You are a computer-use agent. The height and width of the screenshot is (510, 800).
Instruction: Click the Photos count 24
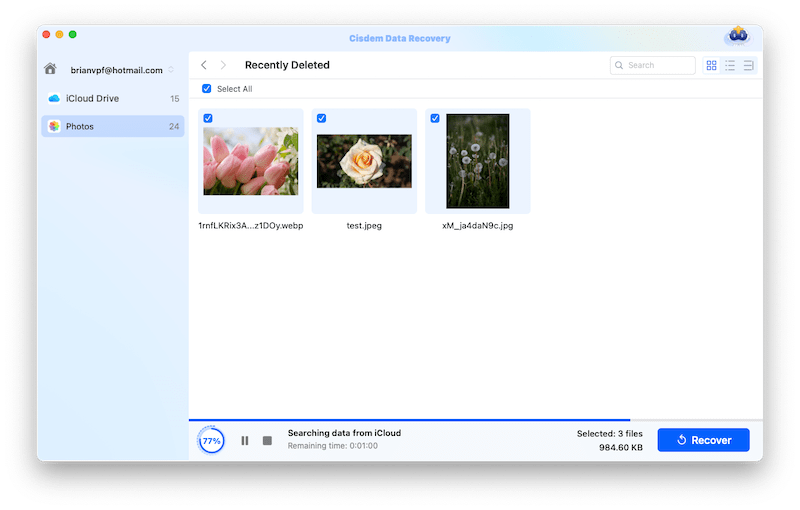tap(174, 126)
